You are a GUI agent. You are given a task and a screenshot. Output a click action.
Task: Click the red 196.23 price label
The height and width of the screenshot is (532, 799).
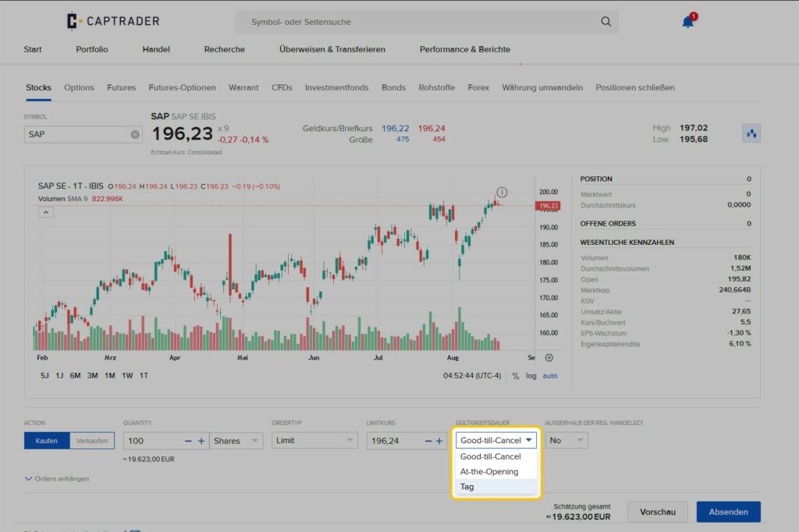548,206
